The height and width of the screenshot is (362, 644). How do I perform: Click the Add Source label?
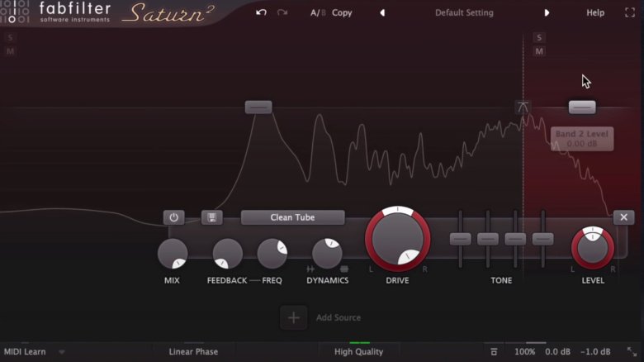[339, 317]
